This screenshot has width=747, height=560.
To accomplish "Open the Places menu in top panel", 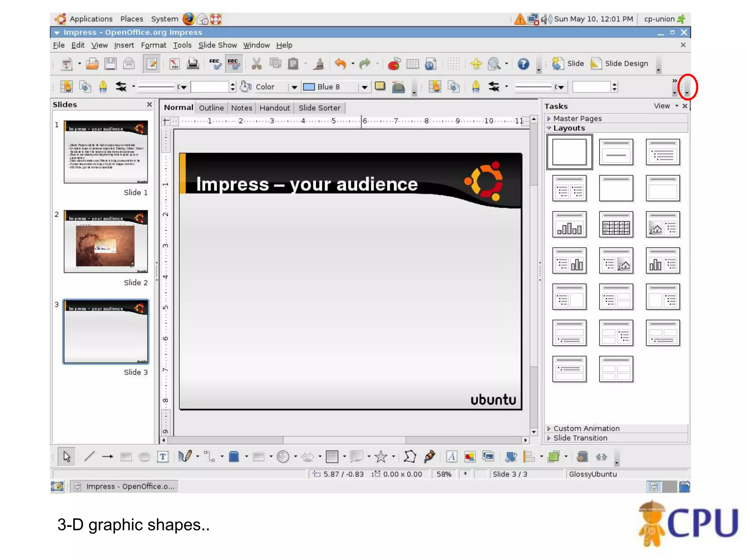I will click(x=132, y=19).
